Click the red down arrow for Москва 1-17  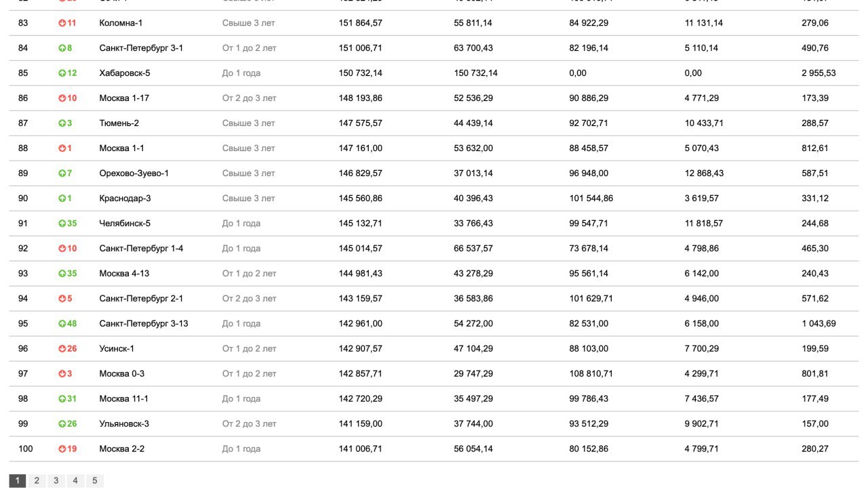(x=62, y=98)
